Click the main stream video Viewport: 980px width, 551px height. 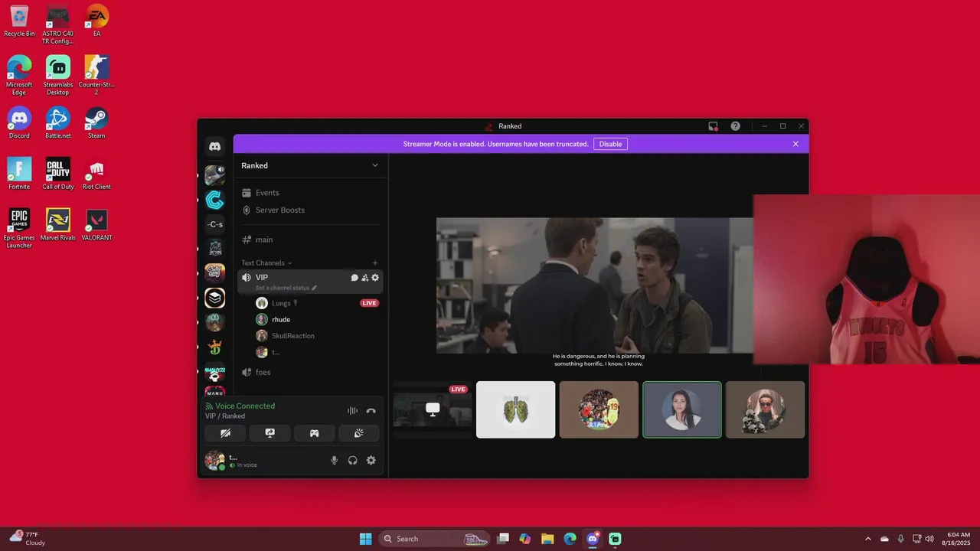(595, 285)
